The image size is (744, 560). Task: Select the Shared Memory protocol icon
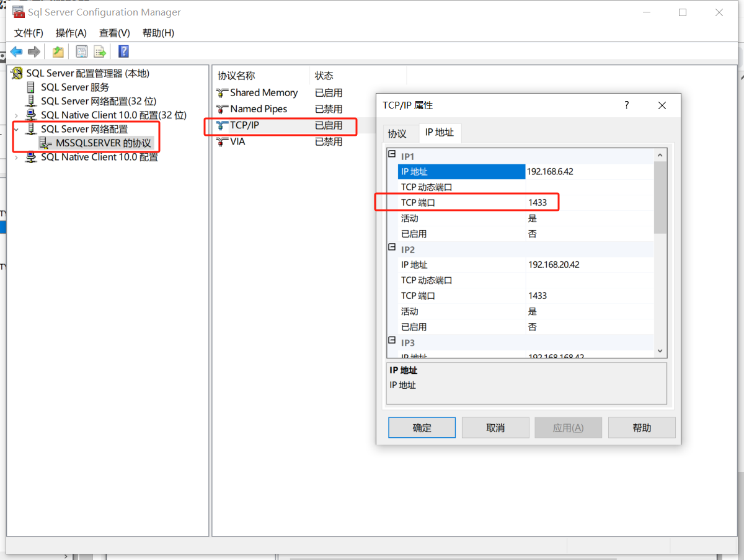[x=223, y=93]
